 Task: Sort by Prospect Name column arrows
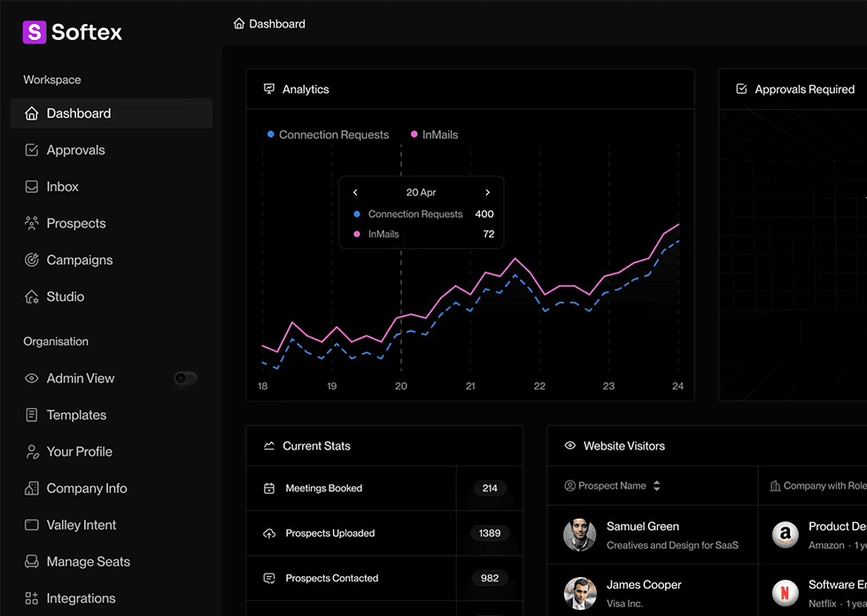tap(656, 486)
